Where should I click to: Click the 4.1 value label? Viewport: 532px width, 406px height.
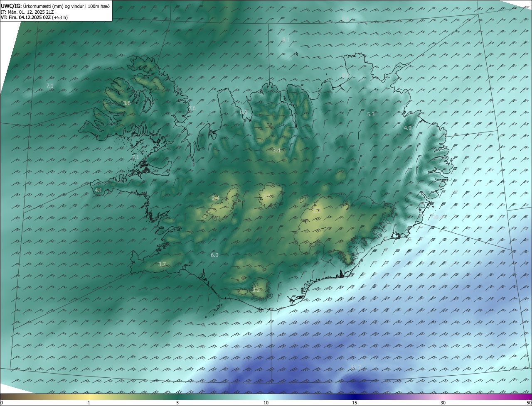tap(99, 191)
